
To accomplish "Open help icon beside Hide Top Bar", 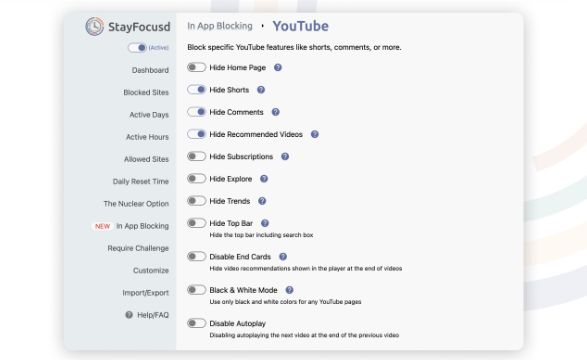I will point(265,223).
